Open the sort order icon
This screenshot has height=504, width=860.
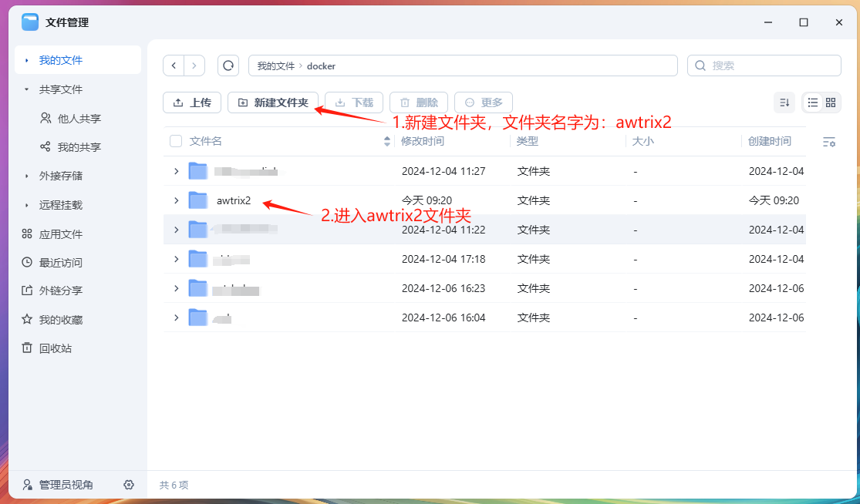pos(784,102)
